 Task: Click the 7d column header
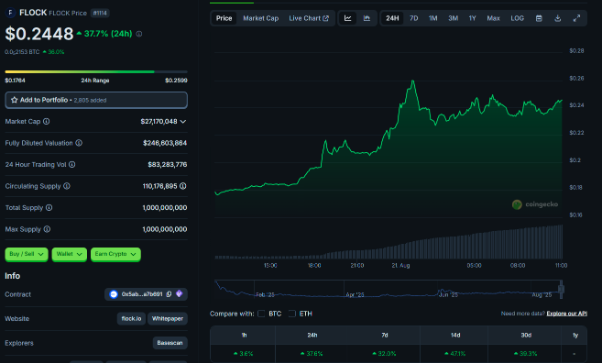point(385,335)
